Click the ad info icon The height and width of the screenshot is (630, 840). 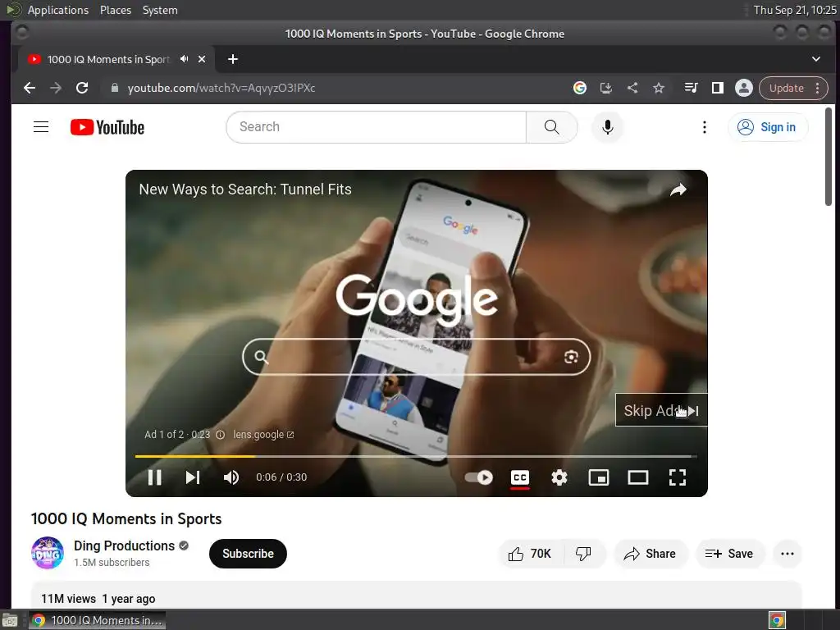(220, 435)
